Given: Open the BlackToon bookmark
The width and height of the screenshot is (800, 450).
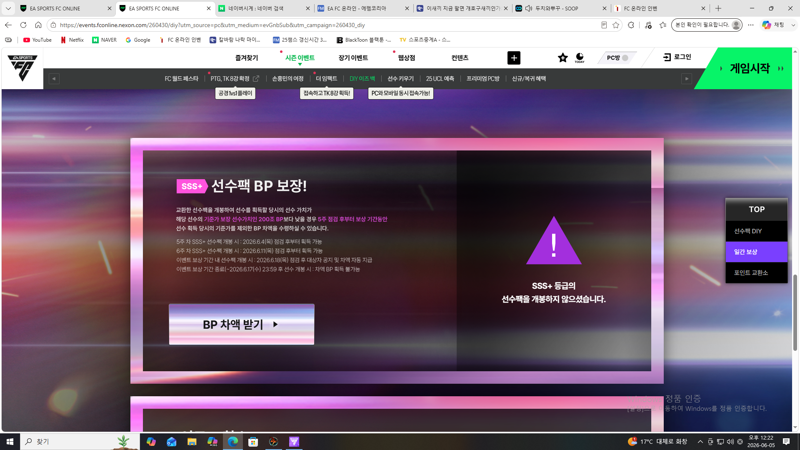Looking at the screenshot, I should (x=364, y=40).
